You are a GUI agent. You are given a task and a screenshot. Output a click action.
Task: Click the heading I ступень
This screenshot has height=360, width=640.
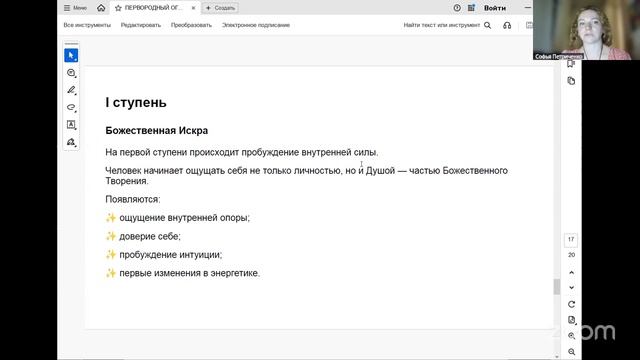point(136,102)
